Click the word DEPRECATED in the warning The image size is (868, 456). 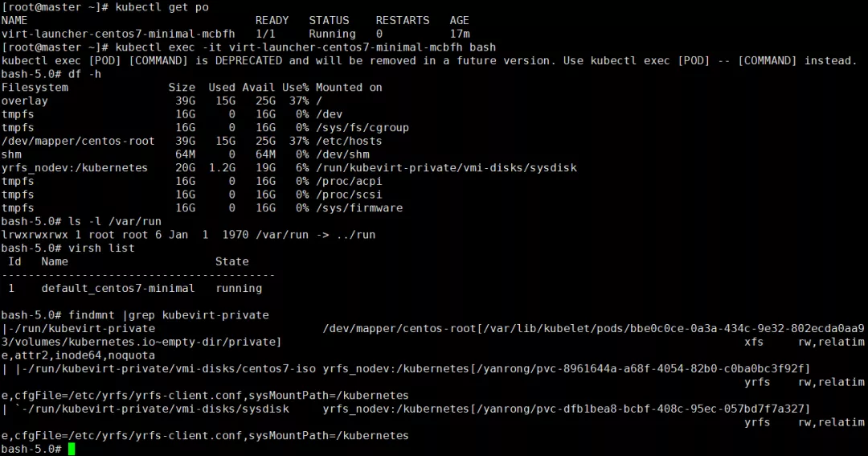(252, 60)
